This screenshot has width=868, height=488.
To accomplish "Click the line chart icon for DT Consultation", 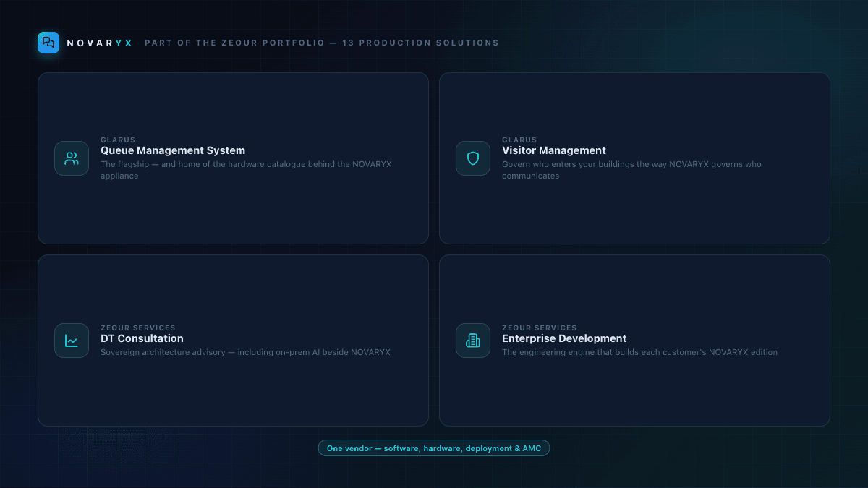I will click(72, 341).
